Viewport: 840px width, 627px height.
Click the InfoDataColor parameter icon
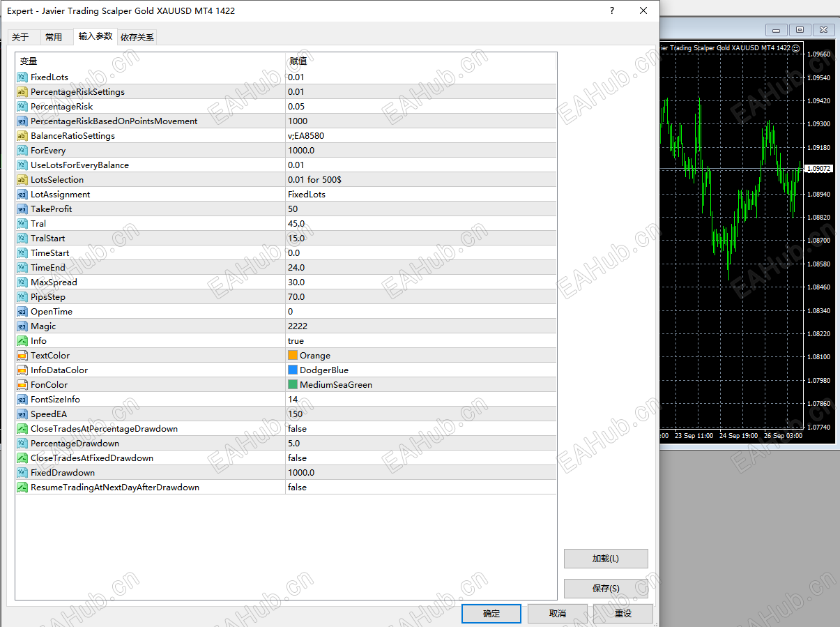(x=22, y=370)
